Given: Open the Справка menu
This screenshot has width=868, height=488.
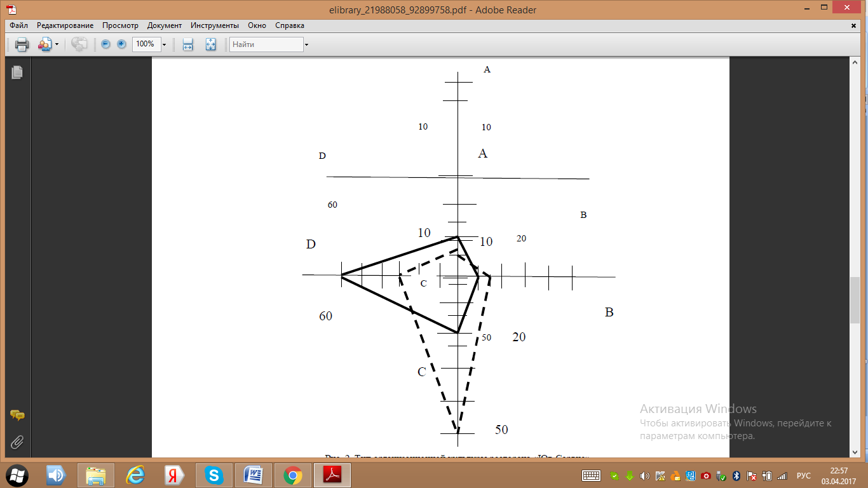Looking at the screenshot, I should (x=290, y=25).
